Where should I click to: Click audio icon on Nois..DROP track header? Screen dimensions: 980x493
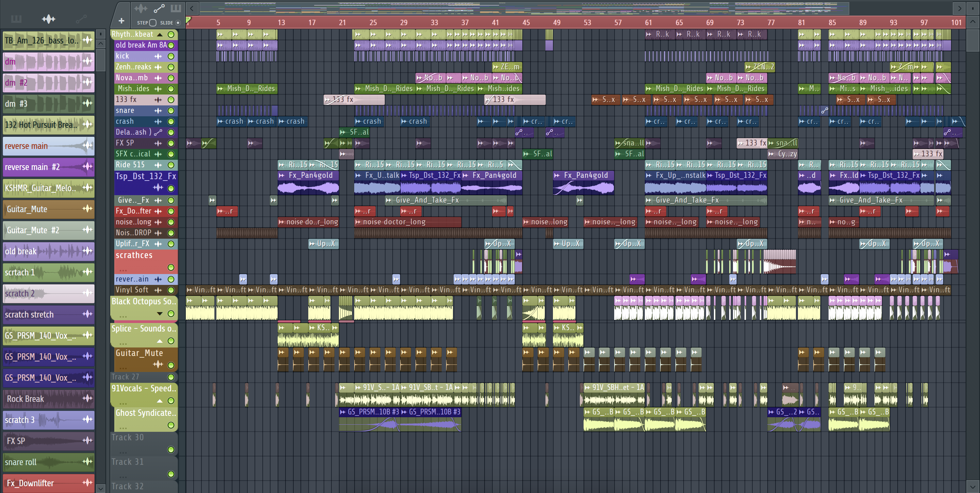[x=158, y=233]
